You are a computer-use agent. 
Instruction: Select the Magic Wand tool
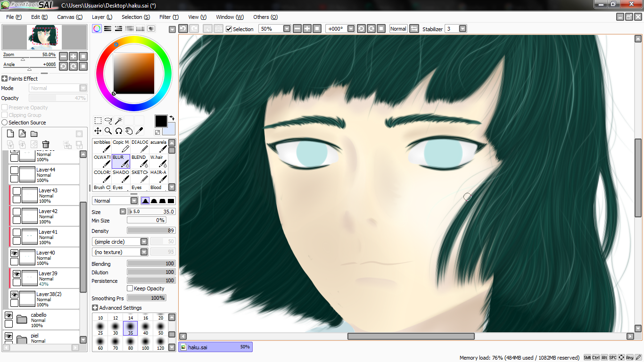[x=118, y=121]
